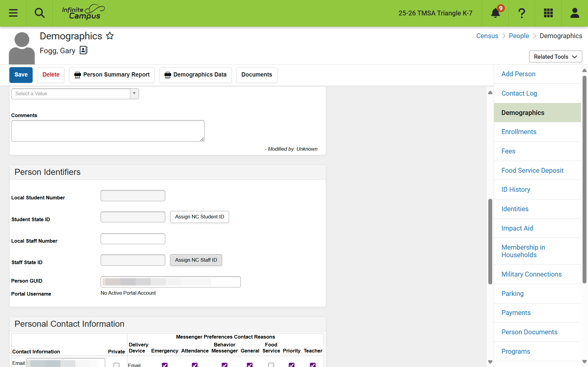Toggle the Behavior Messenger checkbox for Email
The image size is (588, 367).
[x=225, y=365]
